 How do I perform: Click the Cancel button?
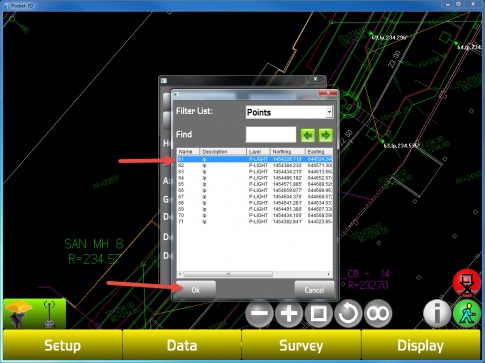coord(314,290)
